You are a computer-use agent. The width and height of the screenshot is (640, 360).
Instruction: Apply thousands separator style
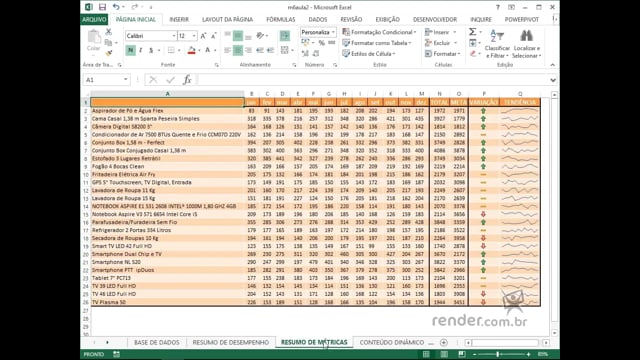point(331,42)
